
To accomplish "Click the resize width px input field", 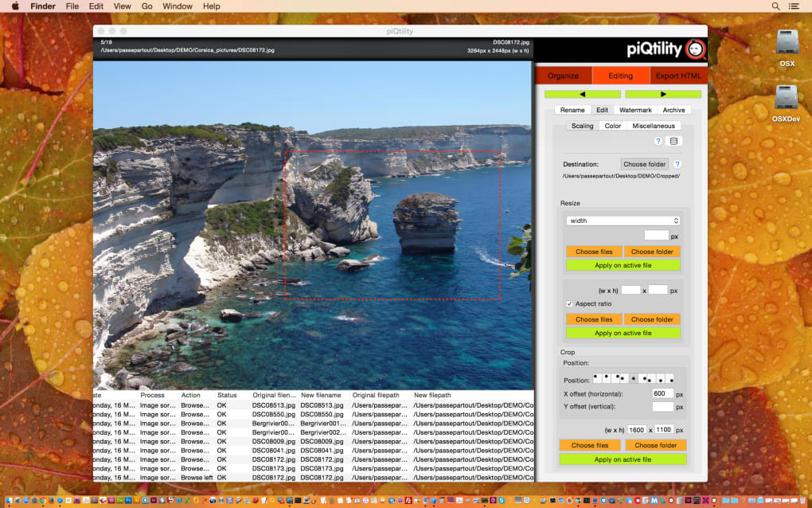I will [656, 236].
